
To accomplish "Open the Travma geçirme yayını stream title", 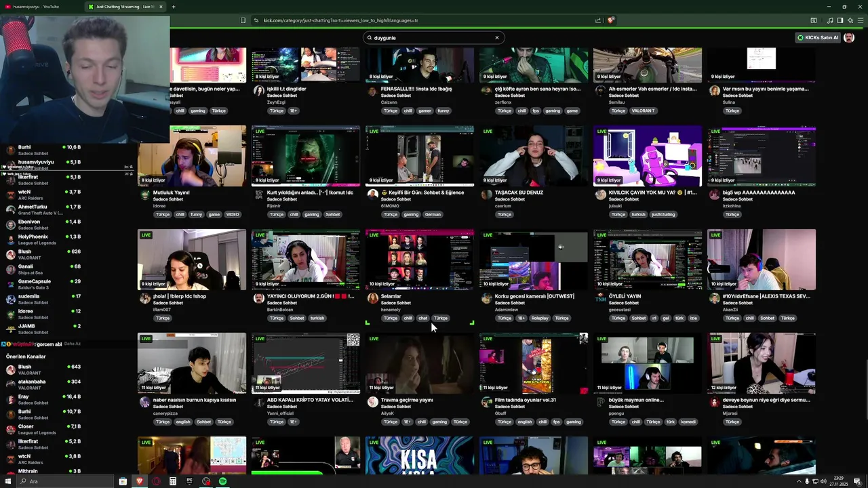I will [x=407, y=400].
